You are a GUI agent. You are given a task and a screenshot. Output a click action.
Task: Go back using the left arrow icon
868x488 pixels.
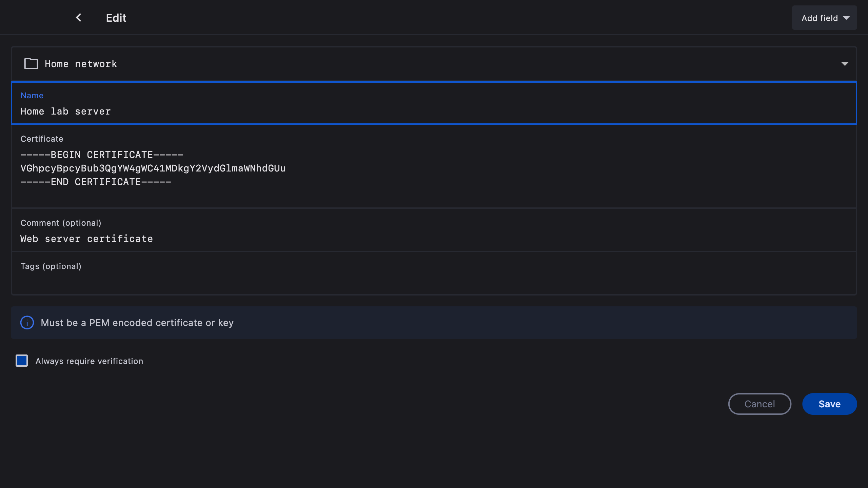coord(78,18)
